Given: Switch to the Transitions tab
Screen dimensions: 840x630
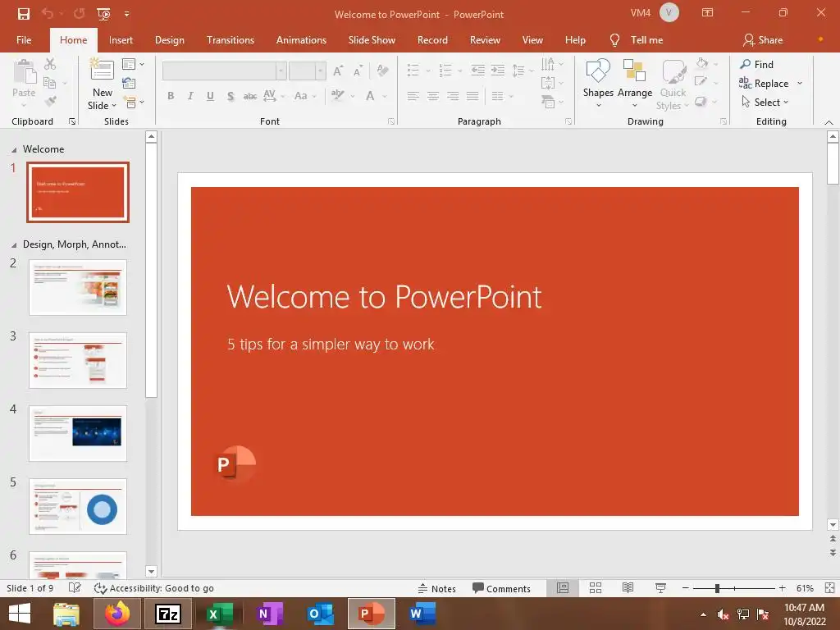Looking at the screenshot, I should 231,40.
